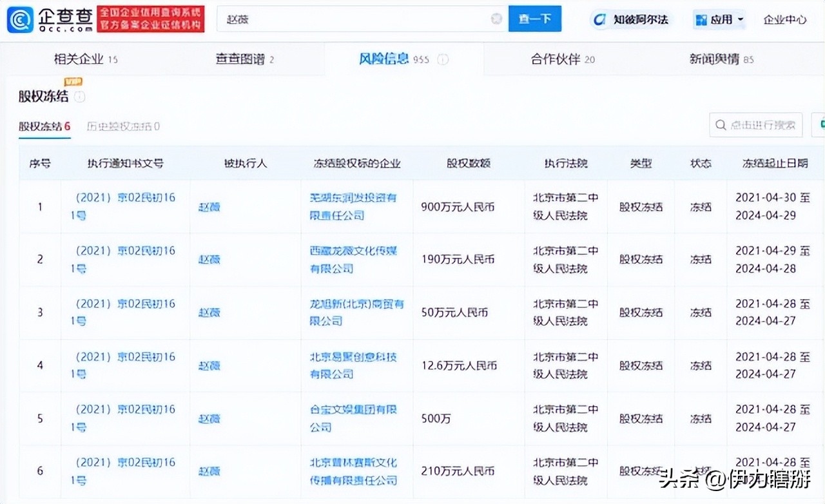Click magnifier icon in the 点击进行搜索 box
This screenshot has height=504, width=825.
719,125
